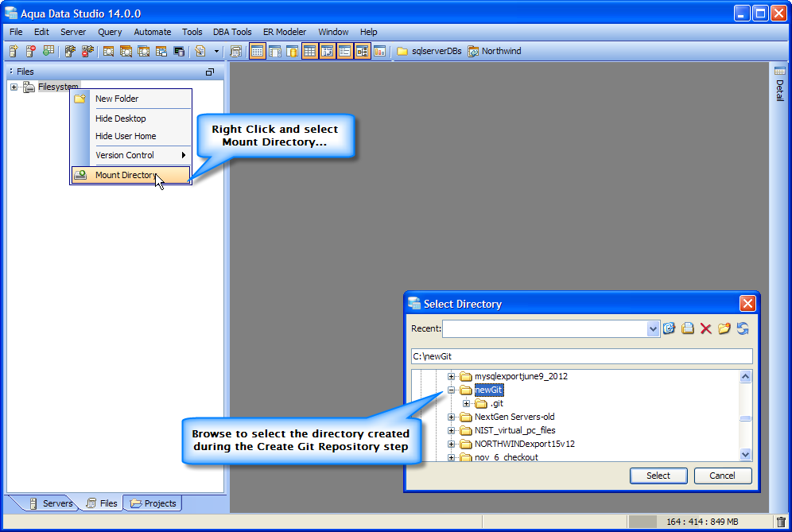Click the red X delete icon in Select Directory
792x532 pixels.
click(x=705, y=329)
